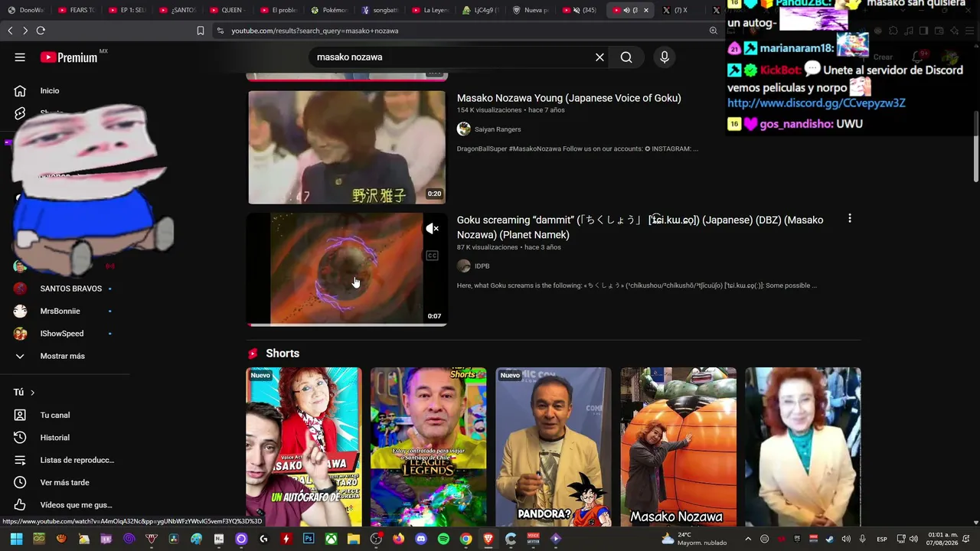This screenshot has width=980, height=551.
Task: Open Spotify from the taskbar
Action: tap(443, 539)
